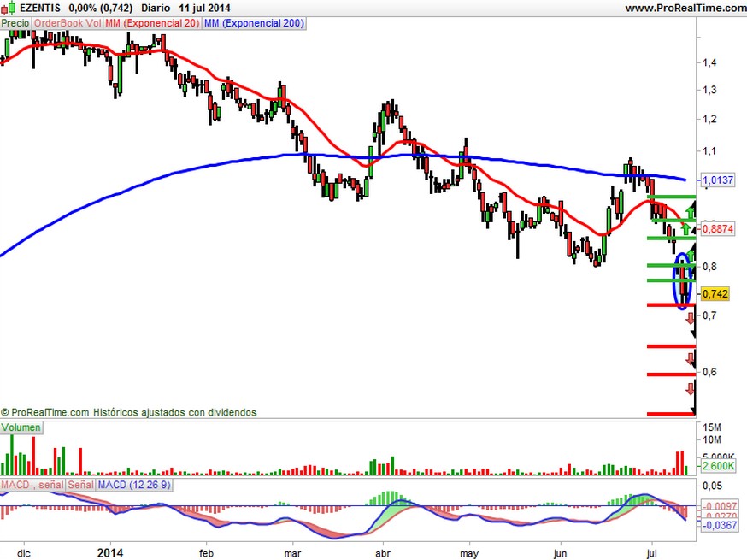Click the 0,8 price axis label
The width and height of the screenshot is (747, 560).
pyautogui.click(x=709, y=267)
